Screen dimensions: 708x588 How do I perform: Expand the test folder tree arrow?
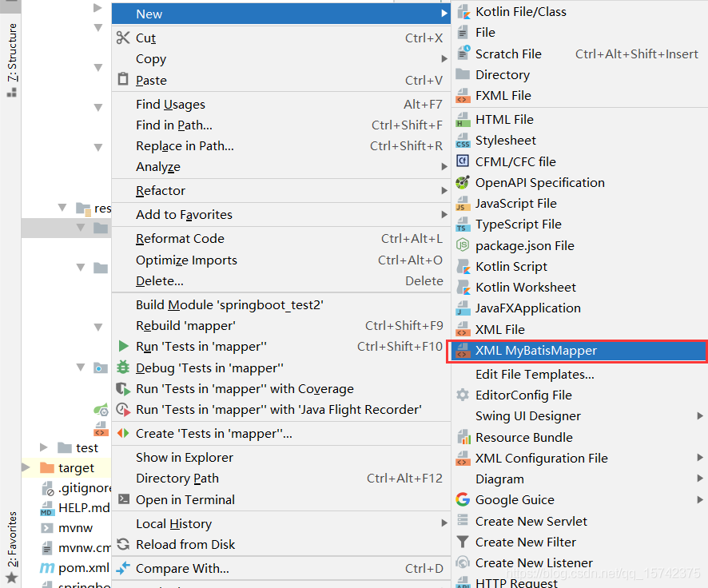click(44, 447)
